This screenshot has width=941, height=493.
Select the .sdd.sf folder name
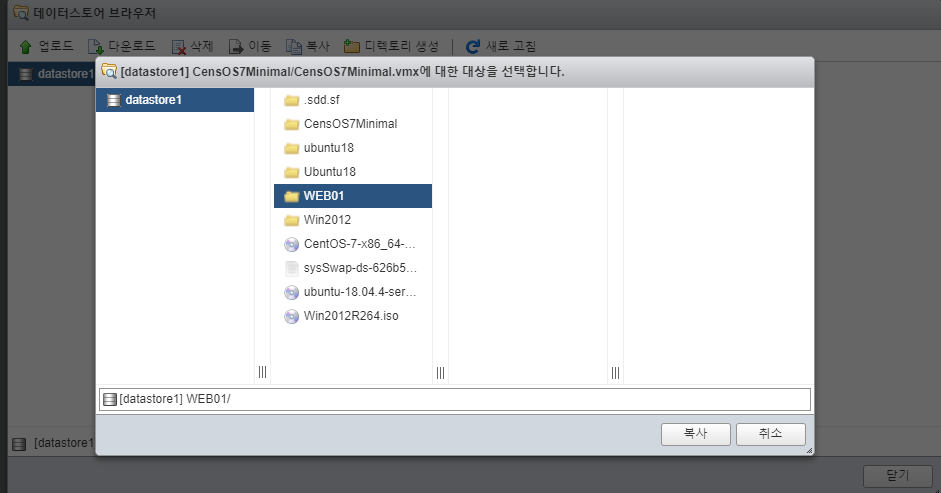(321, 100)
